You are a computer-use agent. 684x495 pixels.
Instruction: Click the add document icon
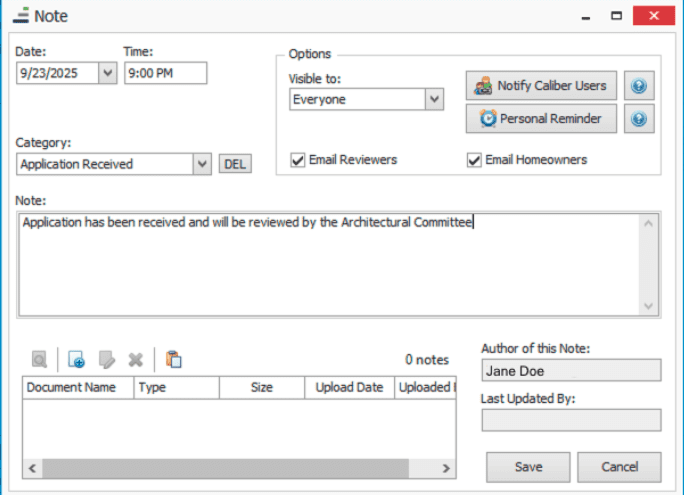(x=77, y=360)
